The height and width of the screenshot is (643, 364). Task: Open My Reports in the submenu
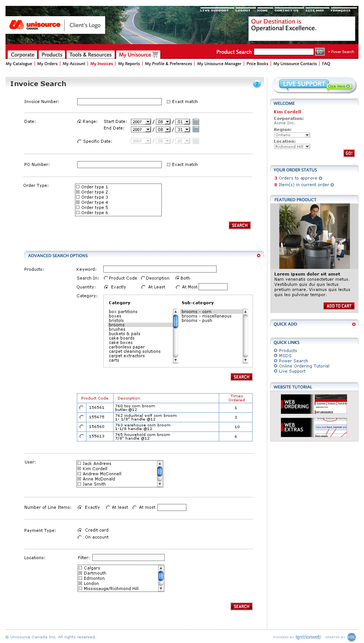[x=129, y=64]
